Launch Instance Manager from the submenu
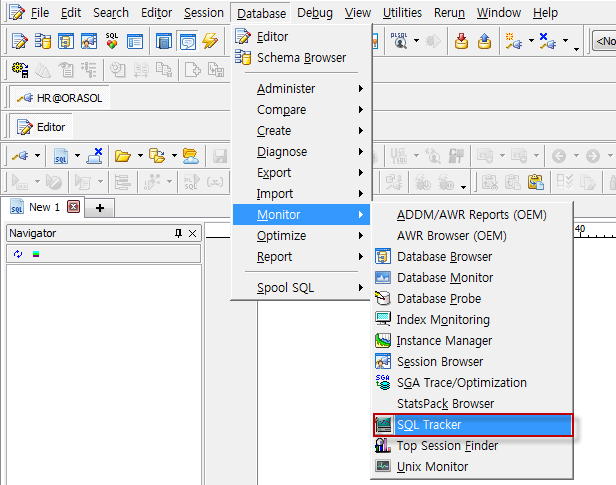The width and height of the screenshot is (616, 485). [x=444, y=341]
